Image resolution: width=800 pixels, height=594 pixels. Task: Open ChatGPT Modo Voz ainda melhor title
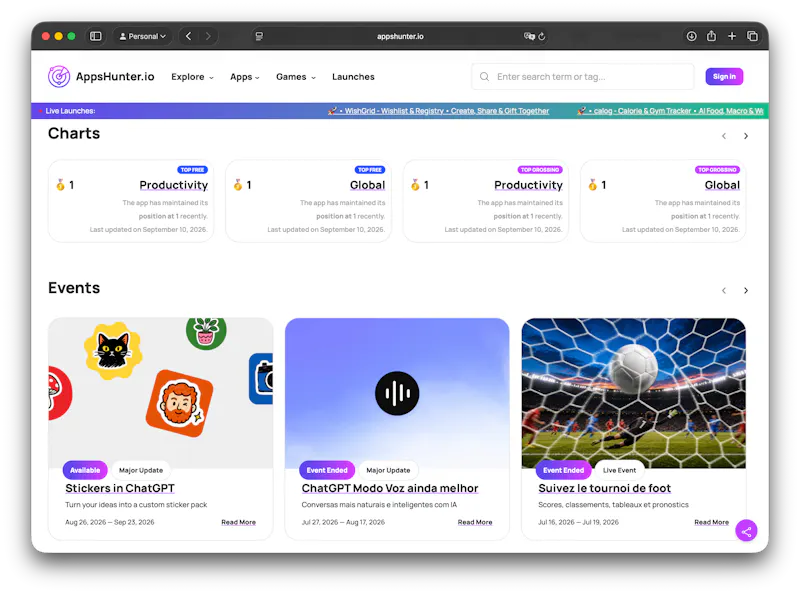[x=390, y=488]
